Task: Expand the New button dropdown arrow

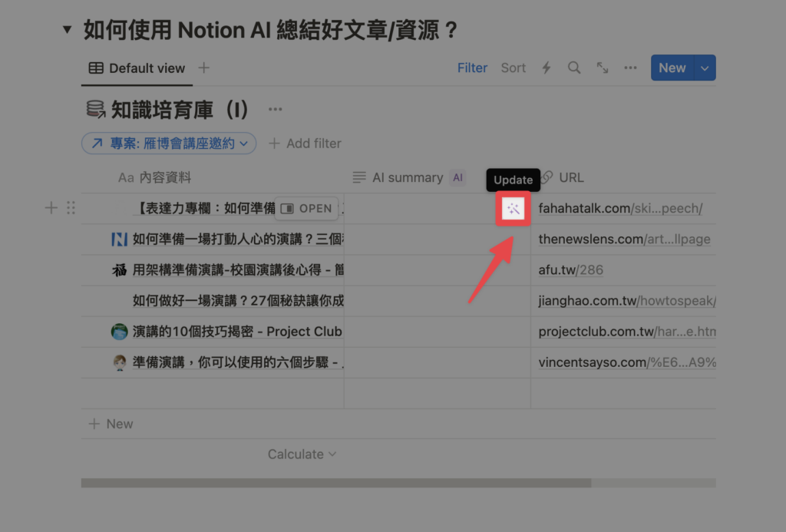Action: click(x=705, y=68)
